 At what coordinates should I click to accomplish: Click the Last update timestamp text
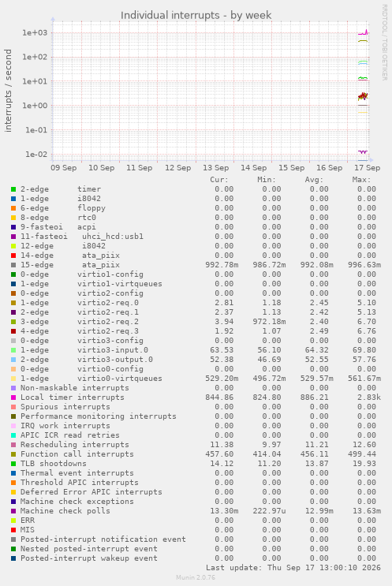pos(293,568)
